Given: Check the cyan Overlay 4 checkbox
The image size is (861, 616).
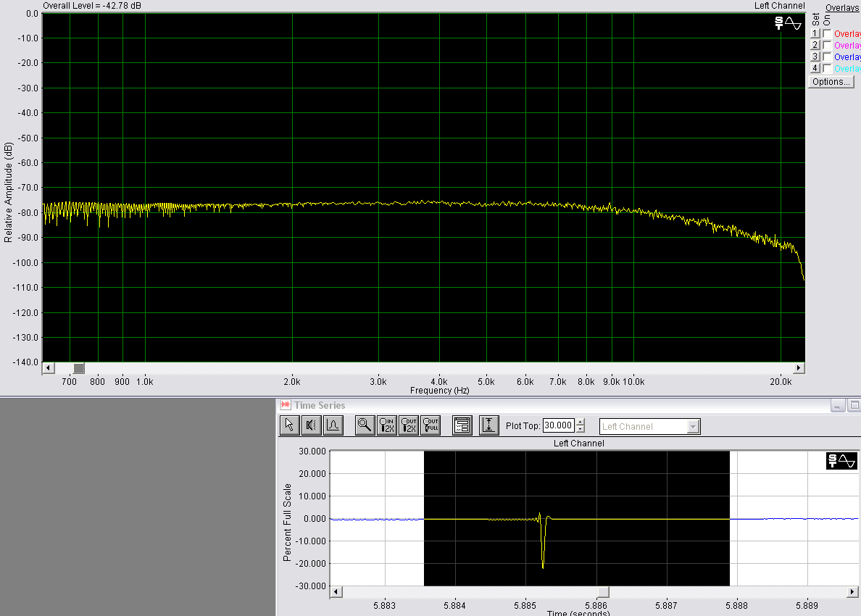Looking at the screenshot, I should pyautogui.click(x=827, y=68).
